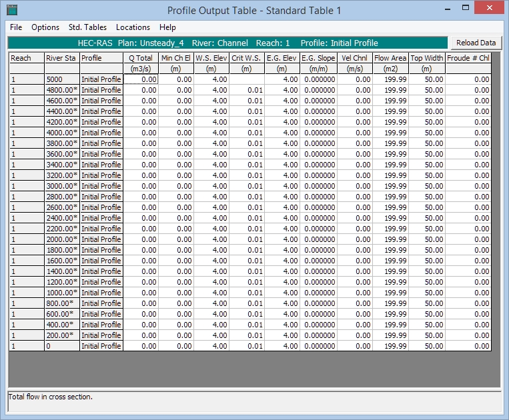Click Crit W.S. 0.01 in station 4800.00* row
The height and width of the screenshot is (420, 509).
click(247, 90)
